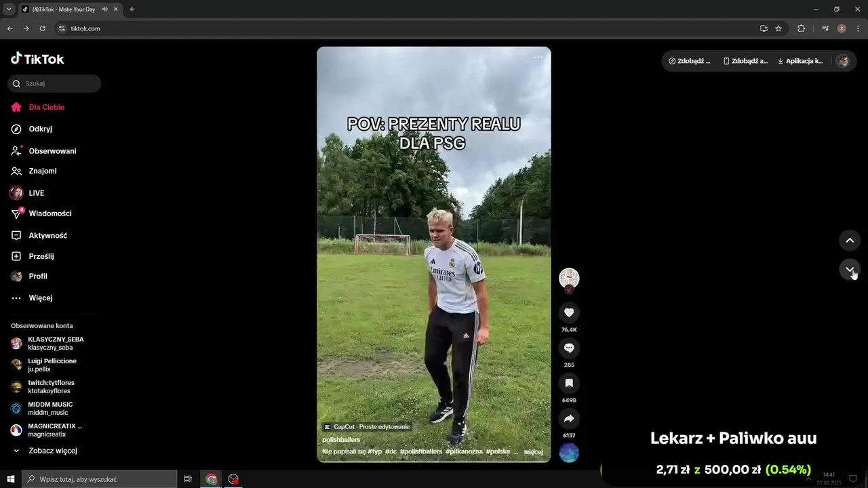Open Profil page

(x=38, y=277)
